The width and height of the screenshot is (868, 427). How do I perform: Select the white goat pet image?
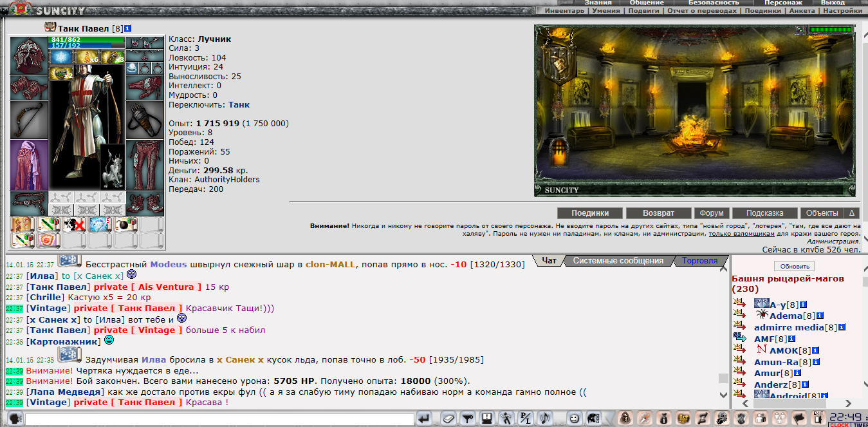pos(112,166)
